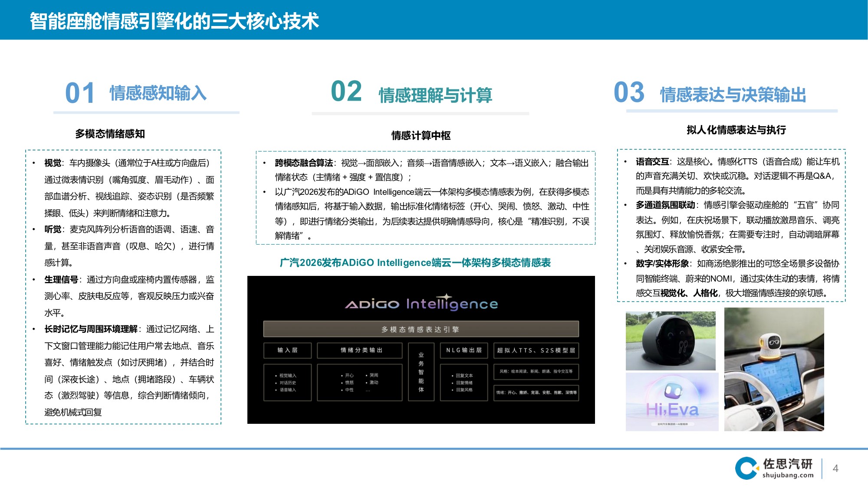This screenshot has height=488, width=868.
Task: Click the ADiGO architecture diagram image
Action: coord(421,350)
